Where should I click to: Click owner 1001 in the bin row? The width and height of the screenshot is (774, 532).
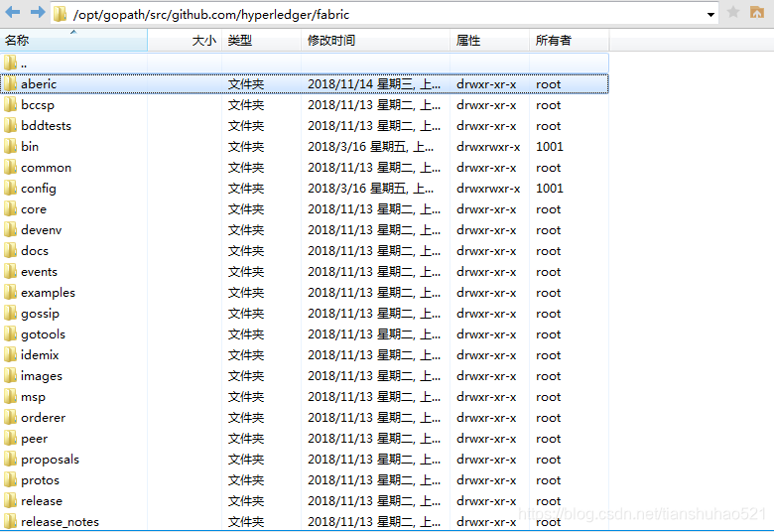tap(550, 146)
